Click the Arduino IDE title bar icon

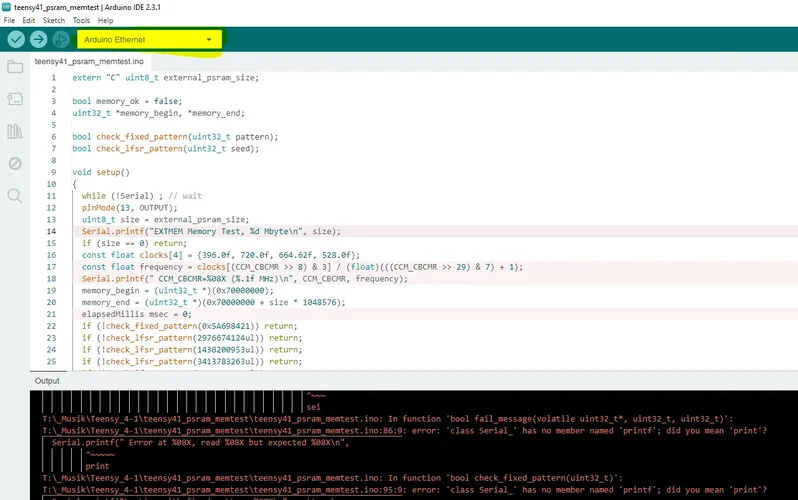pos(7,6)
